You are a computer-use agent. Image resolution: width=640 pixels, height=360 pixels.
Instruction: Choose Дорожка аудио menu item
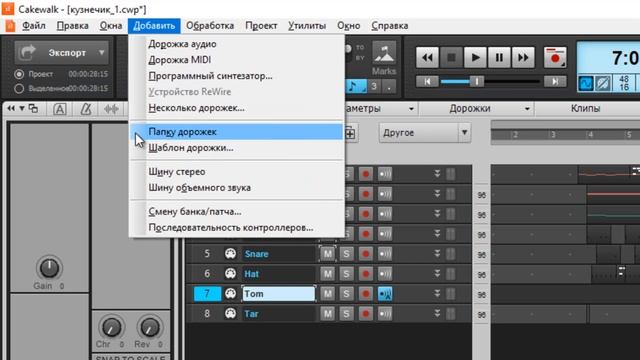(237, 44)
